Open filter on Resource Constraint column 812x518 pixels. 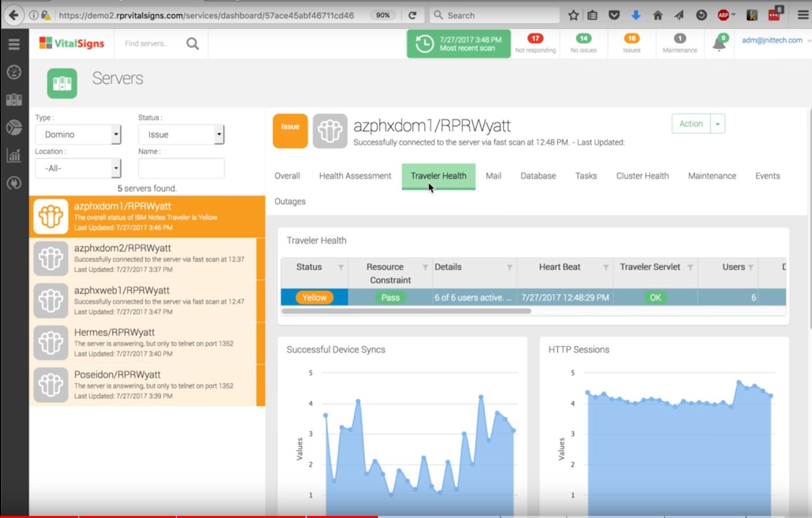click(425, 268)
